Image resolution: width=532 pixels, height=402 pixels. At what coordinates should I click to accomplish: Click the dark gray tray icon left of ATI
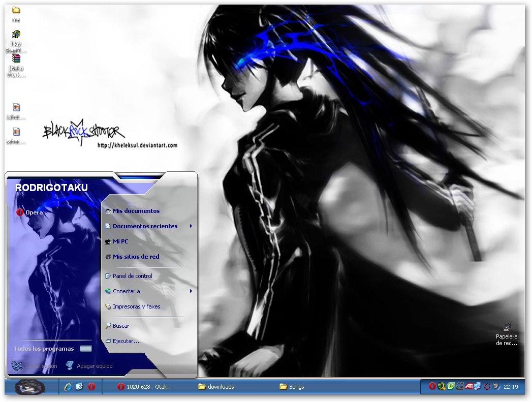click(460, 386)
